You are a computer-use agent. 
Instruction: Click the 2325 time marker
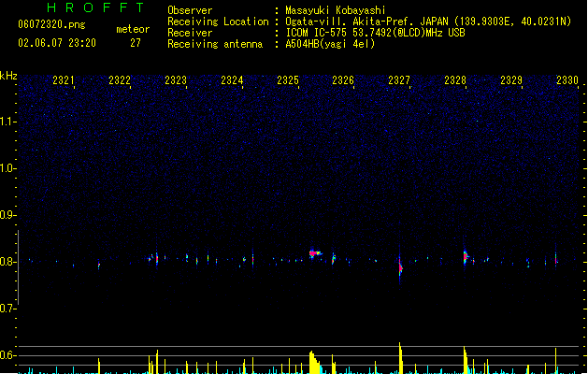[288, 79]
